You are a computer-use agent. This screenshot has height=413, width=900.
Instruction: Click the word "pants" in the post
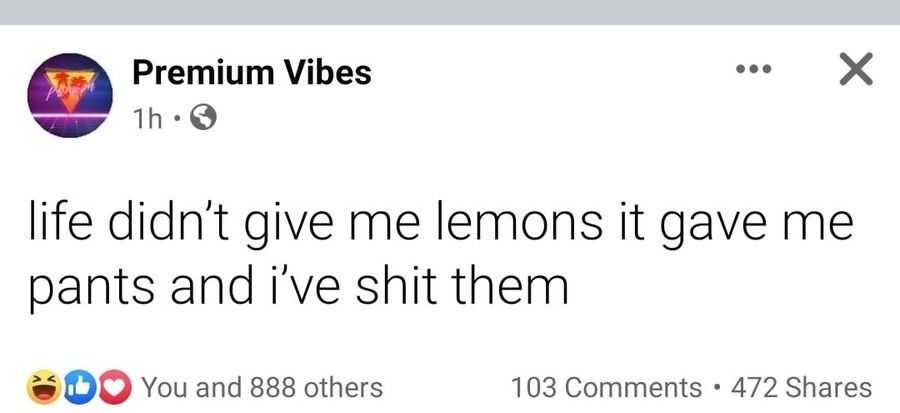[81, 289]
